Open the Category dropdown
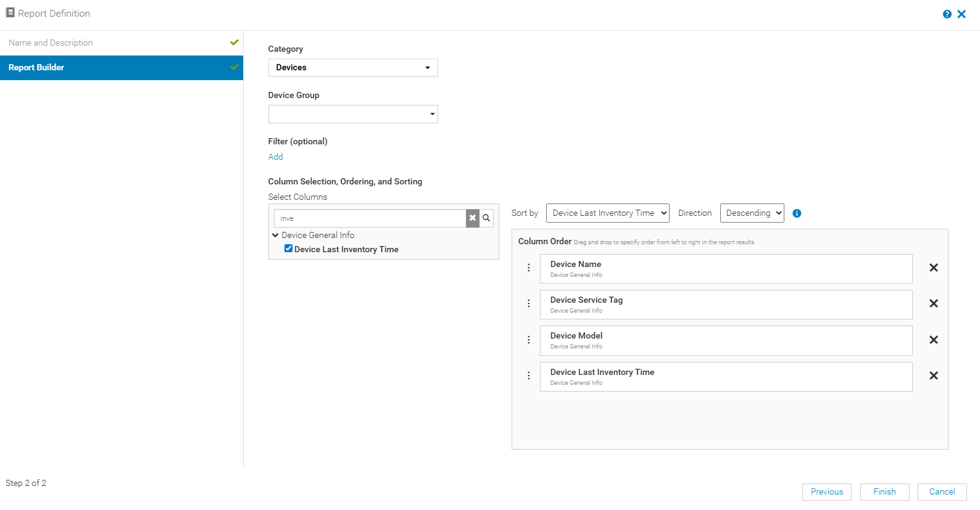 (353, 68)
